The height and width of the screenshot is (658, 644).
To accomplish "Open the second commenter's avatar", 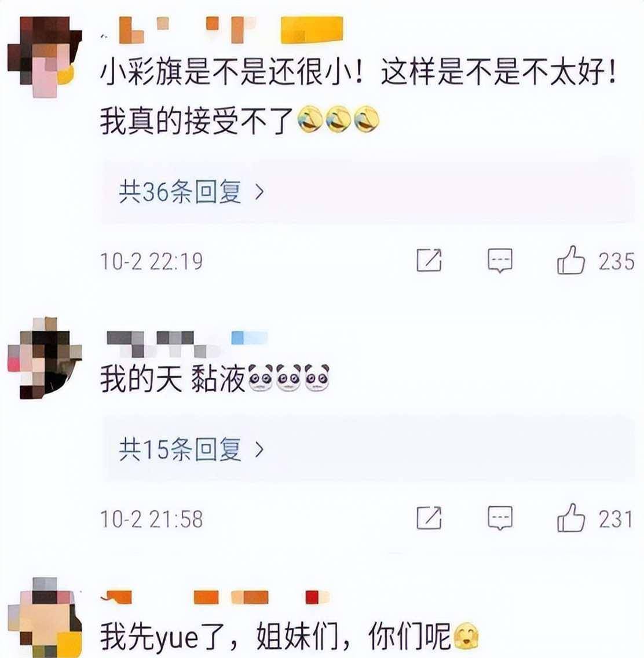I will 45,357.
